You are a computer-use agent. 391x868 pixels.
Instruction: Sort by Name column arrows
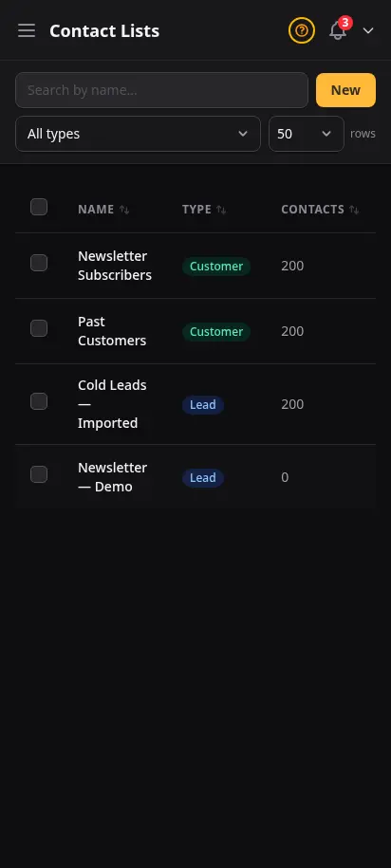pos(124,210)
